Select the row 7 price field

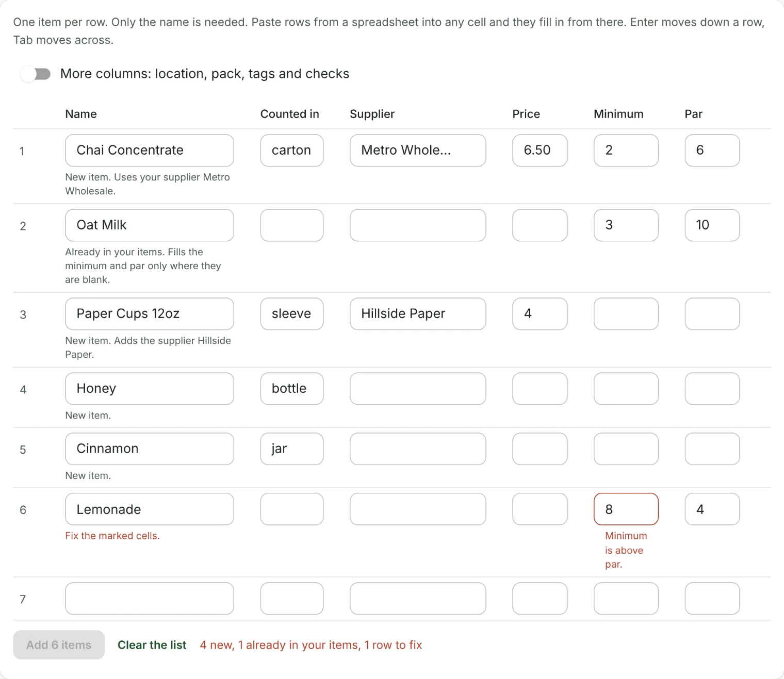tap(540, 599)
